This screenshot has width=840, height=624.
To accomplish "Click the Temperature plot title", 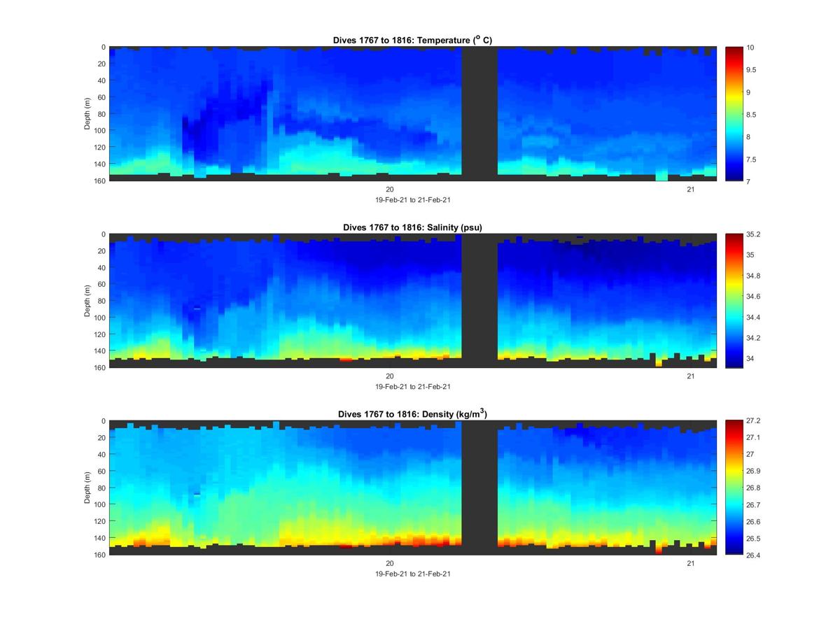I will (412, 40).
